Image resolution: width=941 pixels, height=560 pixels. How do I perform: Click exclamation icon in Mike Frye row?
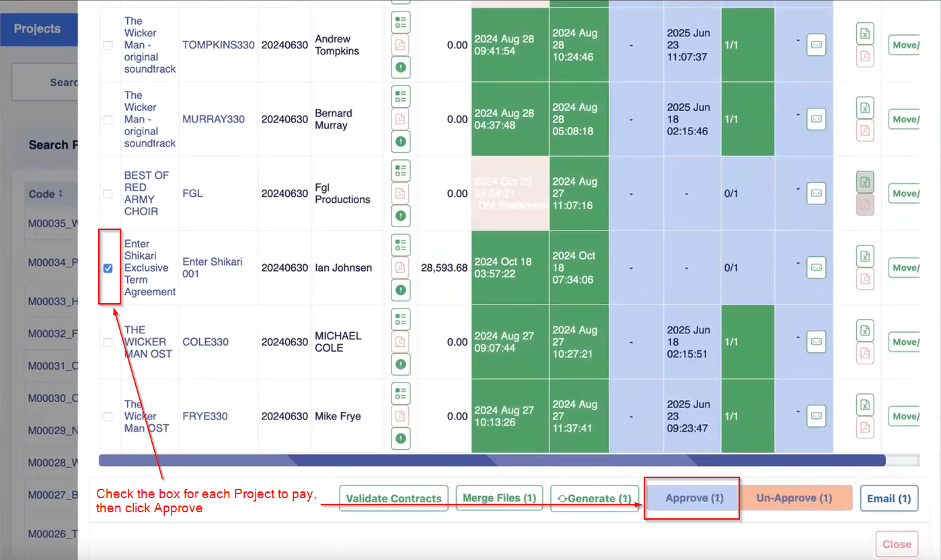point(401,438)
